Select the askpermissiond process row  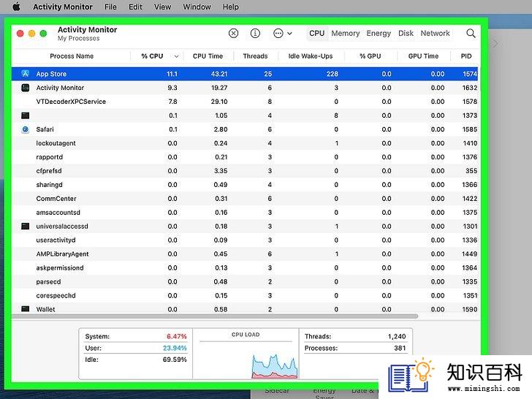click(245, 267)
